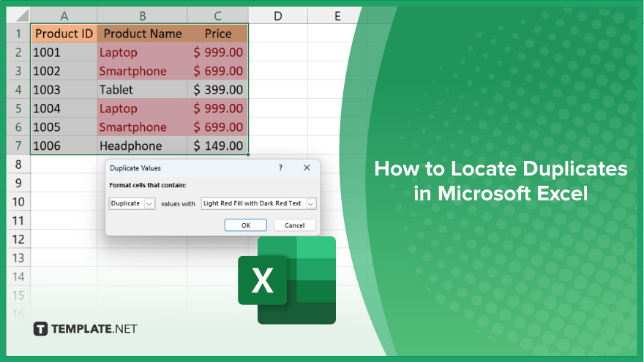Viewport: 644px width, 362px height.
Task: Click cell containing 1006
Action: tap(64, 146)
